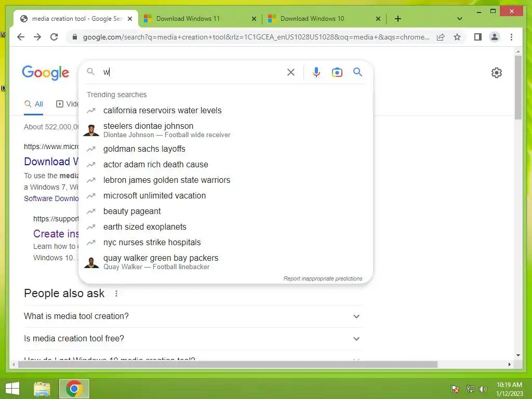The image size is (532, 399).
Task: Open network status in system tray
Action: coord(470,389)
